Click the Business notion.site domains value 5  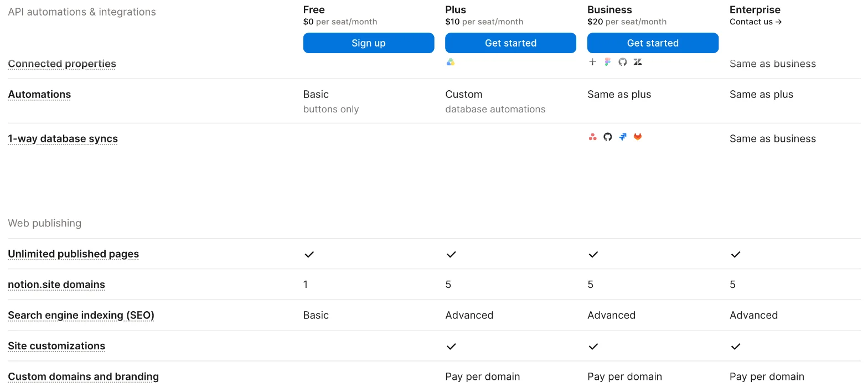coord(590,285)
